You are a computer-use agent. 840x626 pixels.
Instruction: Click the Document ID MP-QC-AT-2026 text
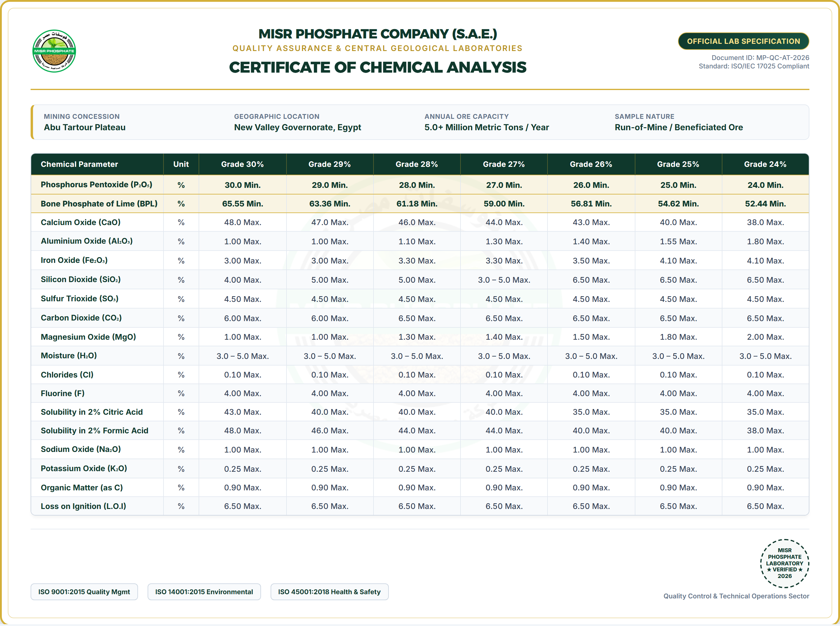[x=760, y=58]
